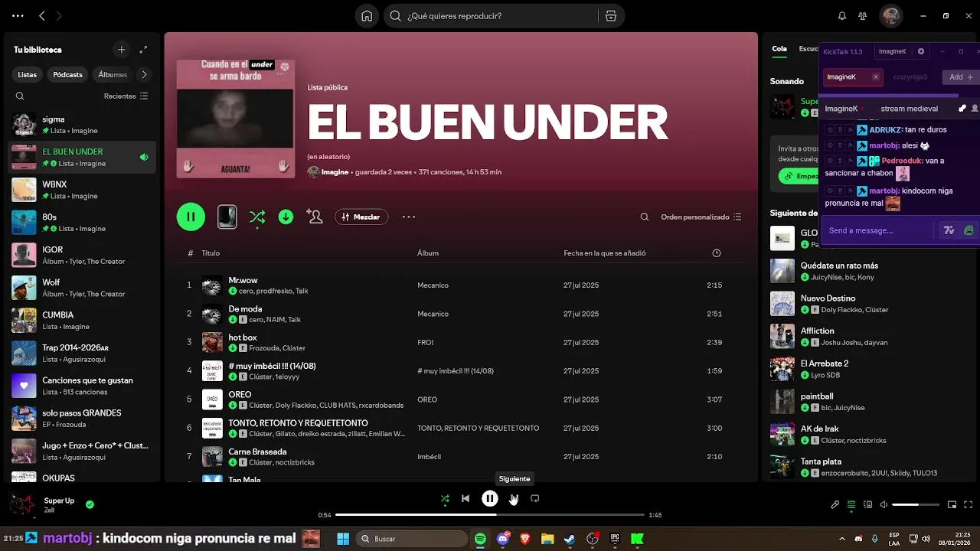Select the Álbumes filter chip

113,74
